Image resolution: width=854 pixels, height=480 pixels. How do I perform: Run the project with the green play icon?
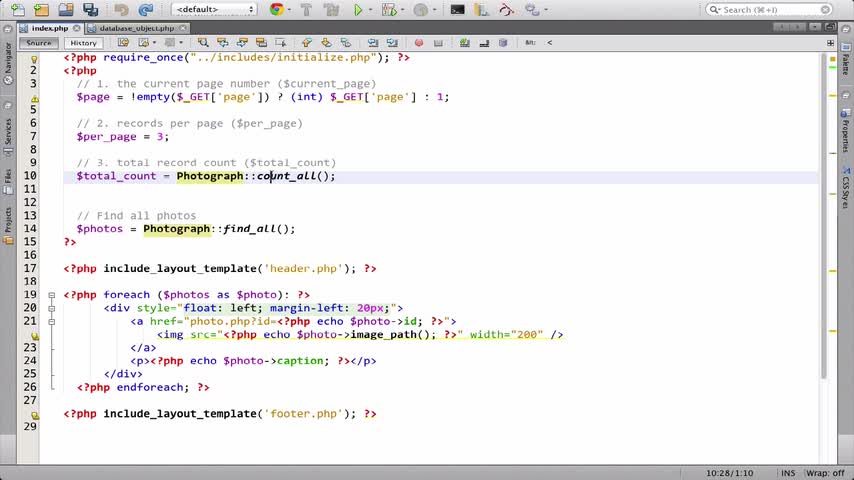[x=358, y=9]
